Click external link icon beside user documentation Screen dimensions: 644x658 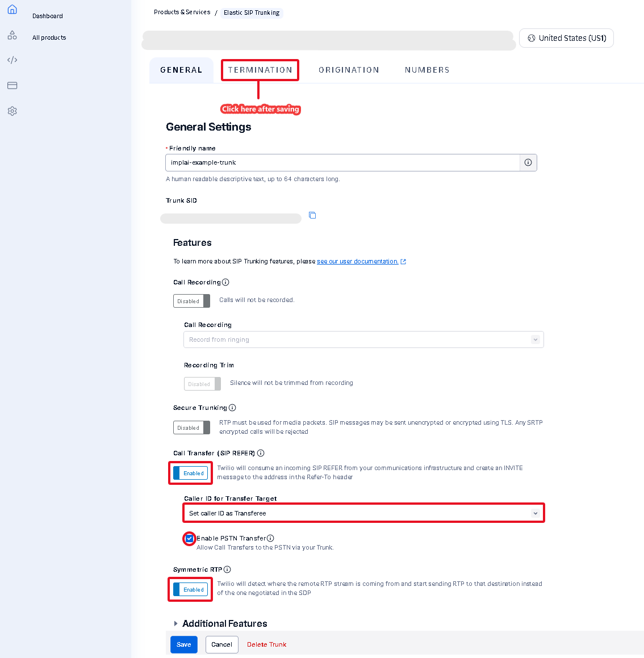coord(403,261)
